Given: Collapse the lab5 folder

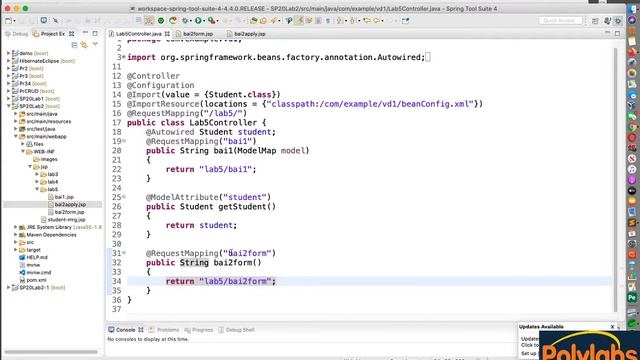Looking at the screenshot, I should pyautogui.click(x=37, y=189).
